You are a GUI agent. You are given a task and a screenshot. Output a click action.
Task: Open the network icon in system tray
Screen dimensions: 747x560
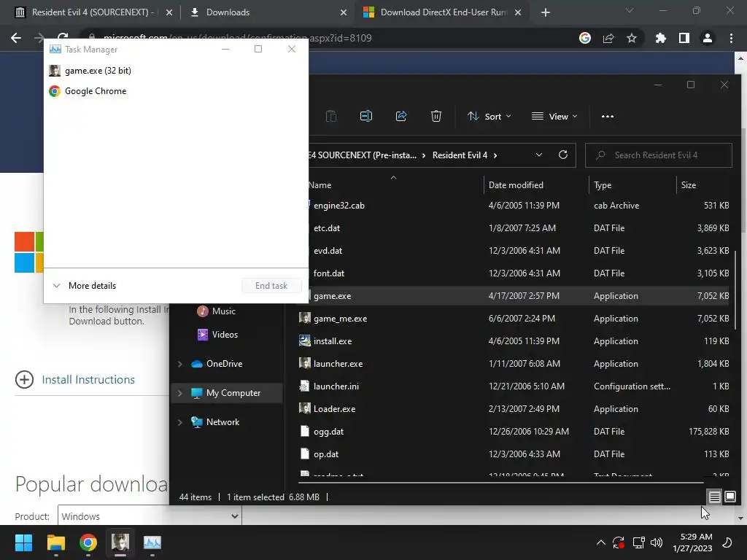pos(638,542)
